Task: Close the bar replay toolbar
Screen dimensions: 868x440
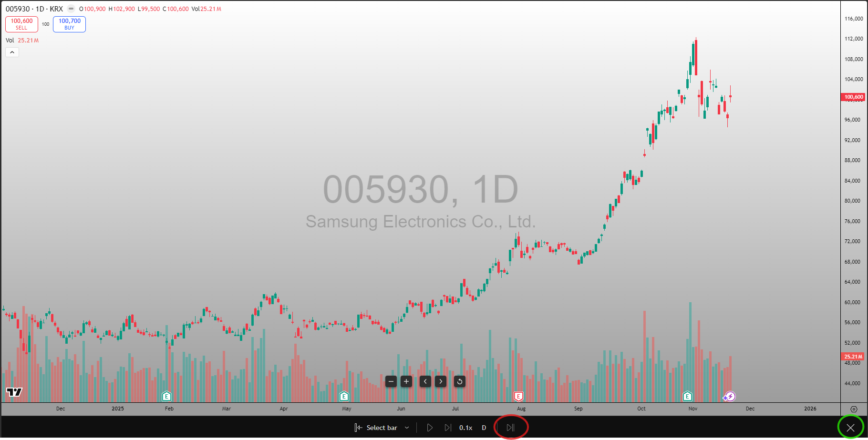Action: pos(850,428)
